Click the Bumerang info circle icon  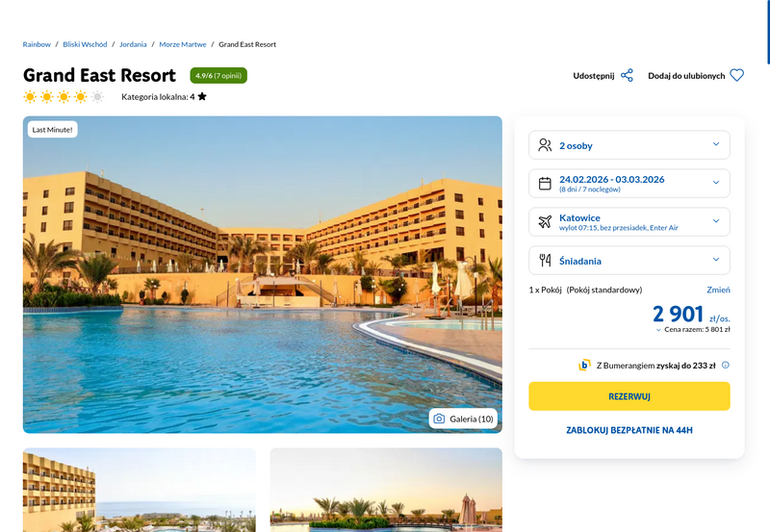726,365
